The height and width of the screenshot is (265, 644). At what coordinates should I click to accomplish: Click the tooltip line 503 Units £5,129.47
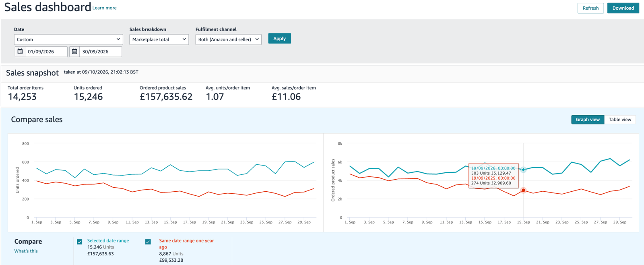coord(491,173)
